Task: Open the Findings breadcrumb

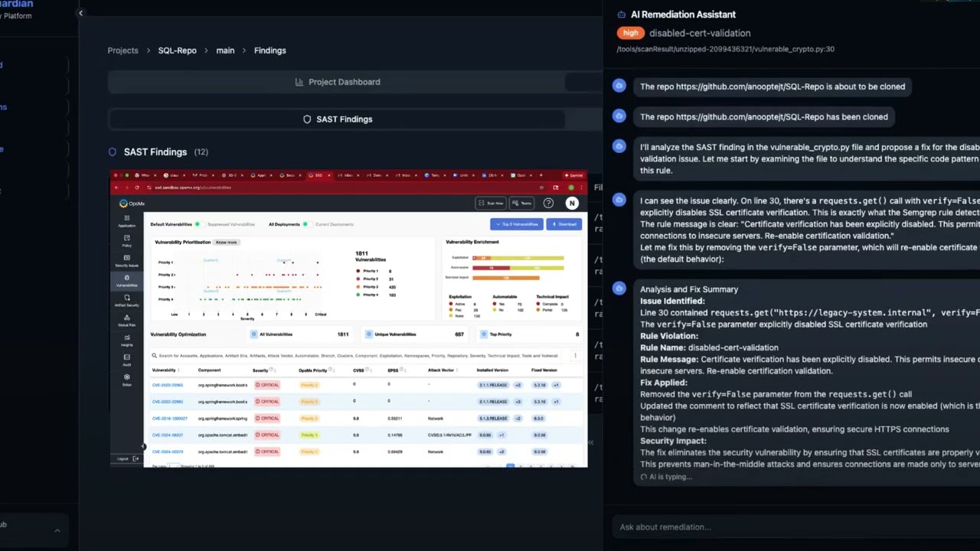Action: pyautogui.click(x=269, y=51)
